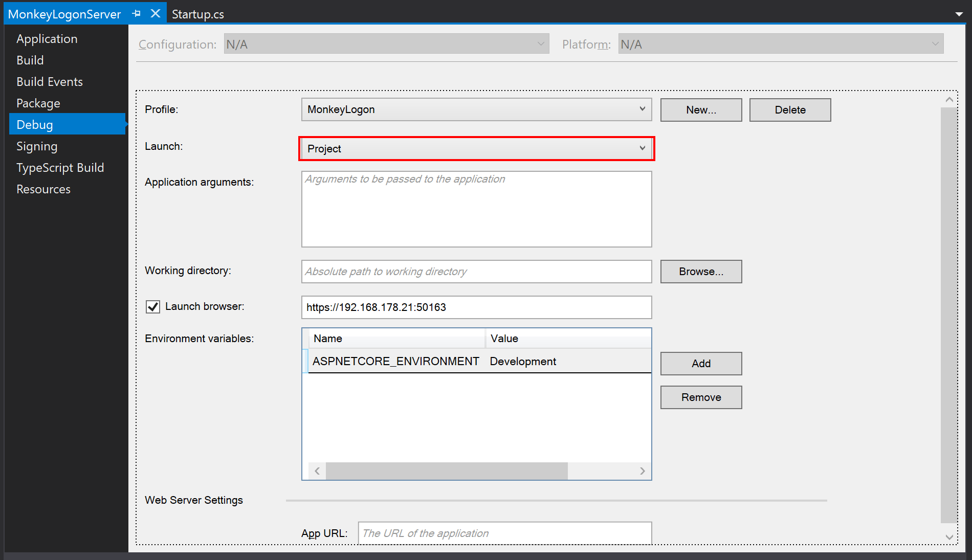This screenshot has height=560, width=972.
Task: Focus the Application arguments text box
Action: 476,209
